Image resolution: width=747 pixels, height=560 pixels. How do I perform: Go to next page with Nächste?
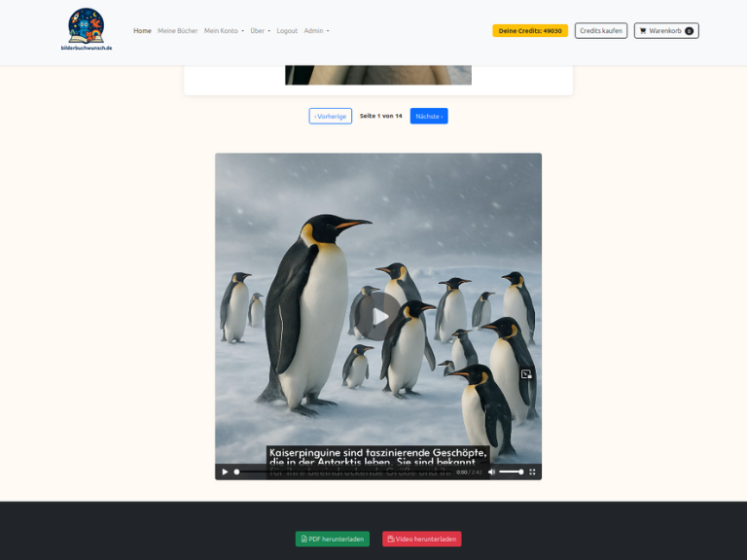(429, 117)
